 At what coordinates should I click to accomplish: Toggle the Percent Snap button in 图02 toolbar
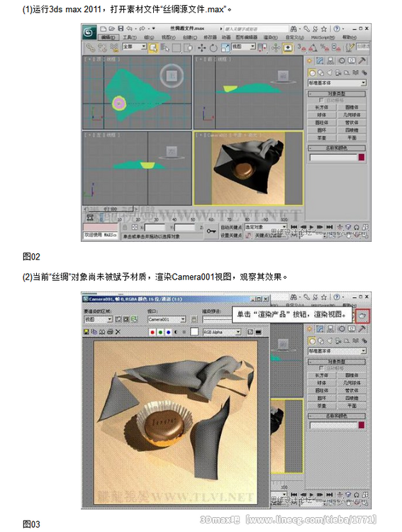click(x=325, y=48)
